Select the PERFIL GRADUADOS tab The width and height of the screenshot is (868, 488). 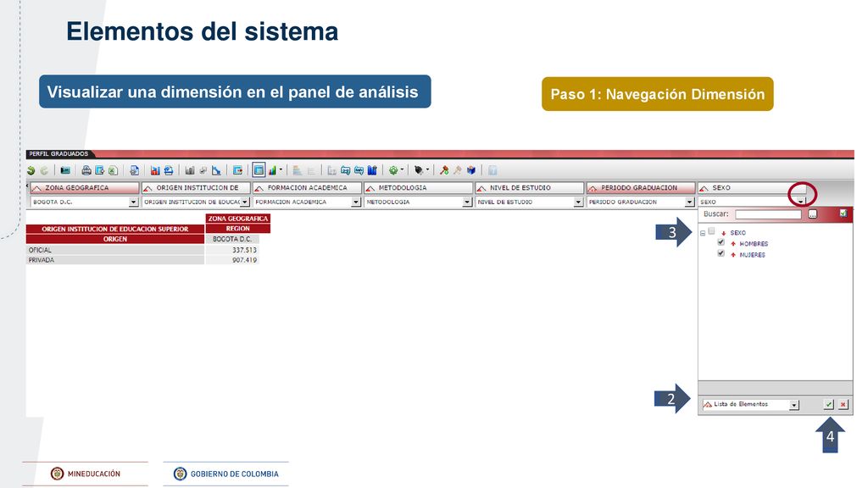(x=58, y=154)
